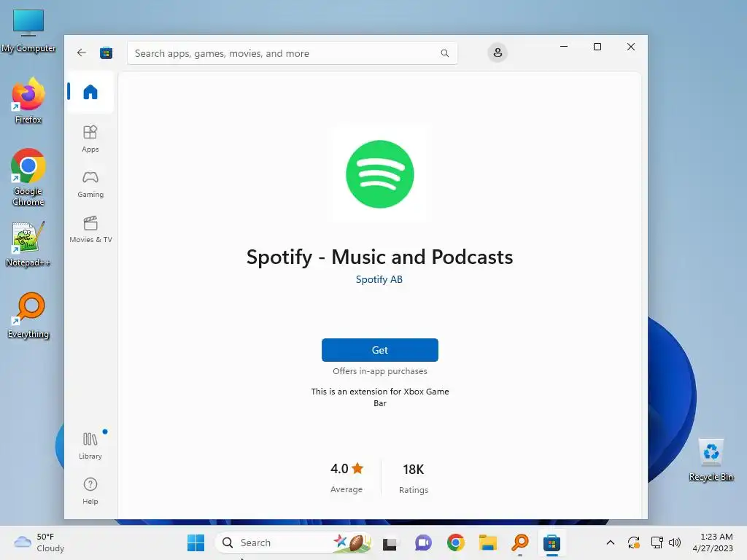This screenshot has width=747, height=560.
Task: Select the Everything desktop shortcut
Action: pos(28,316)
